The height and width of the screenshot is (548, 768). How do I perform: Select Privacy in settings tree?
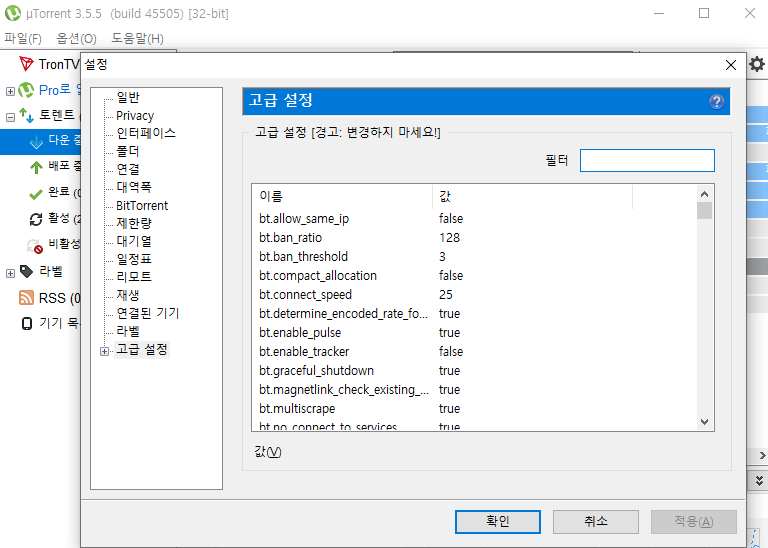pos(135,116)
